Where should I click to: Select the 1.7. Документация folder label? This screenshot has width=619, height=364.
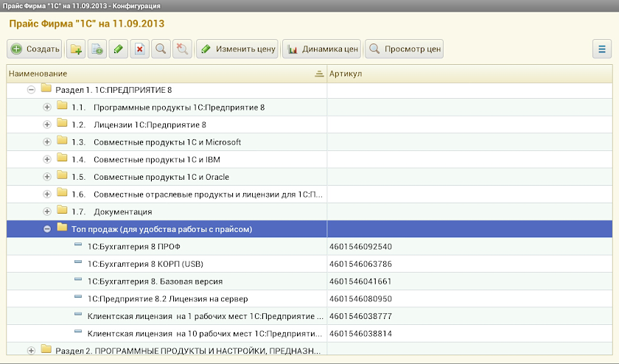click(x=112, y=212)
